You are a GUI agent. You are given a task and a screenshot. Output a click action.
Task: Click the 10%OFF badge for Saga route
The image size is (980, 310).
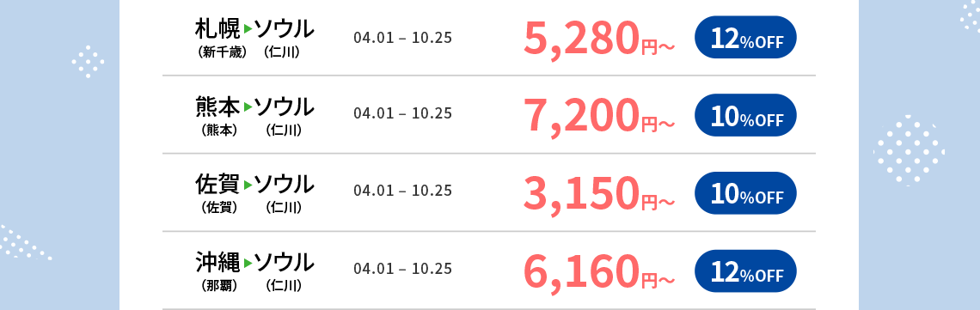click(745, 193)
